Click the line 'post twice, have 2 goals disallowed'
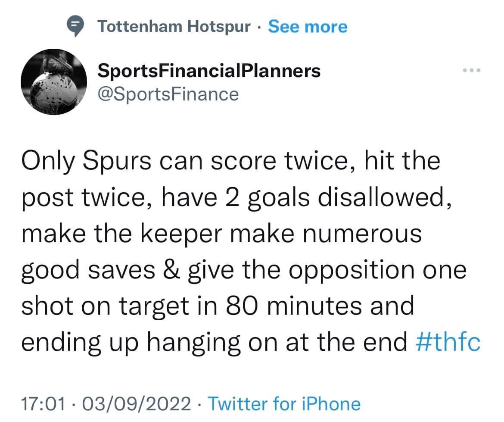The image size is (504, 422). click(236, 197)
